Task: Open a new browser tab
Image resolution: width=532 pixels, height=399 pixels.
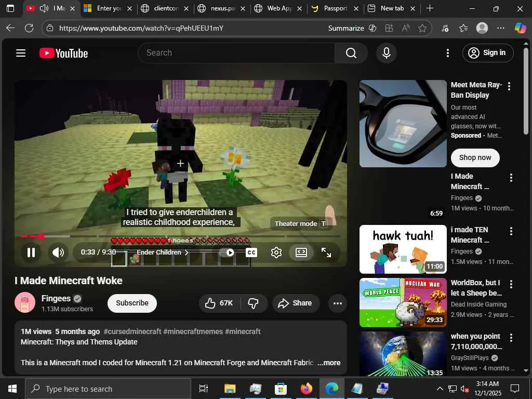Action: (430, 8)
